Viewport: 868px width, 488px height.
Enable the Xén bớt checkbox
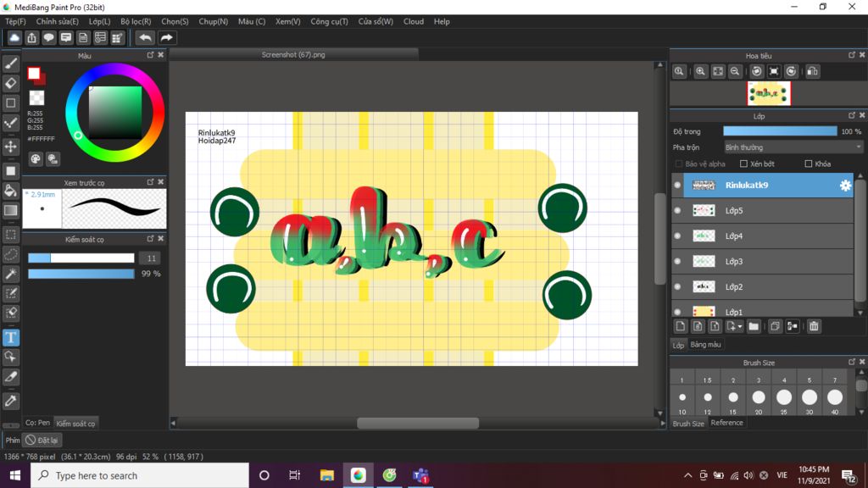pyautogui.click(x=743, y=164)
